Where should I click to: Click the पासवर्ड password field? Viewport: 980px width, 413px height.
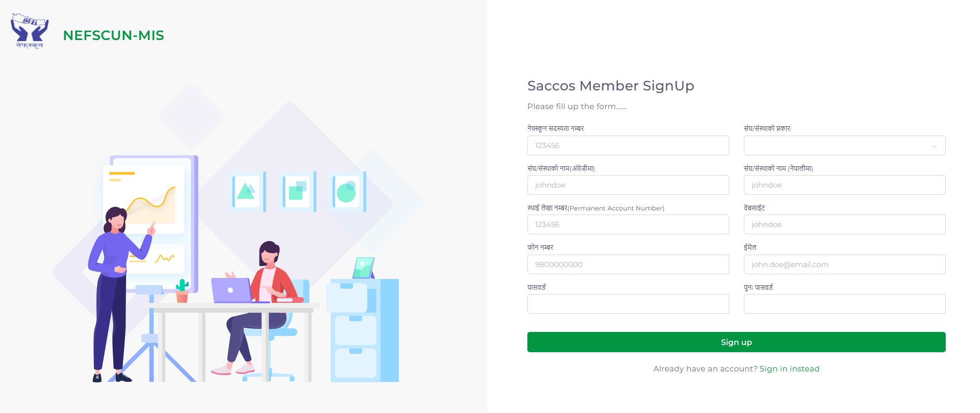[628, 304]
